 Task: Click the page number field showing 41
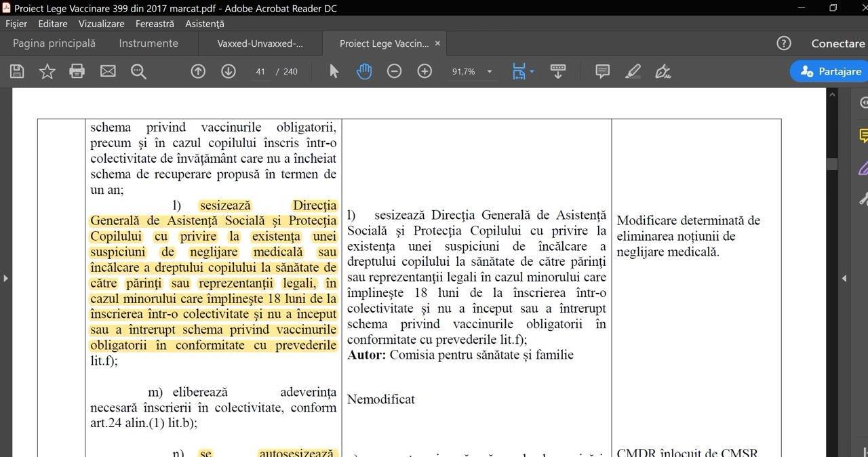coord(260,71)
